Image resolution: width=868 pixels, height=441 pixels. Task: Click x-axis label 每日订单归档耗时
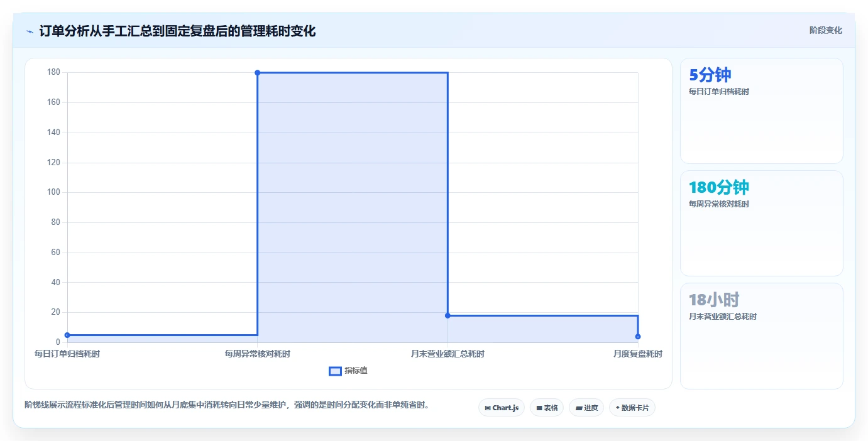tap(67, 354)
